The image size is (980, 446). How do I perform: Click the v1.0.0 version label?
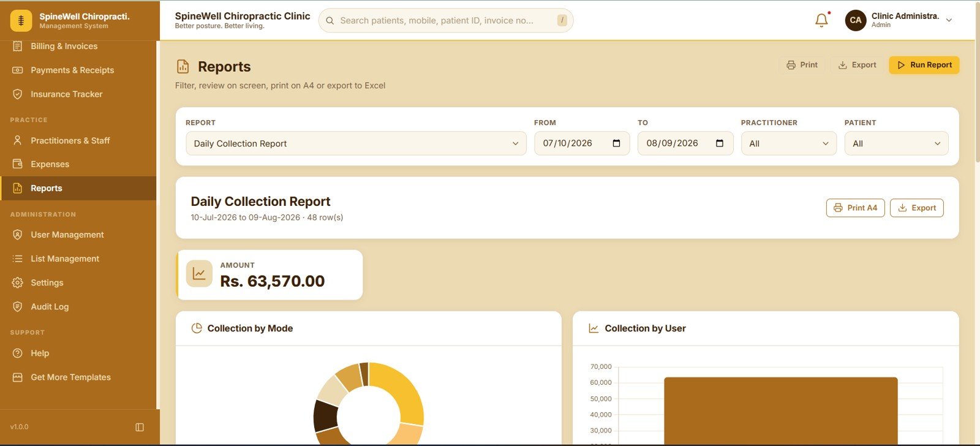pos(19,427)
